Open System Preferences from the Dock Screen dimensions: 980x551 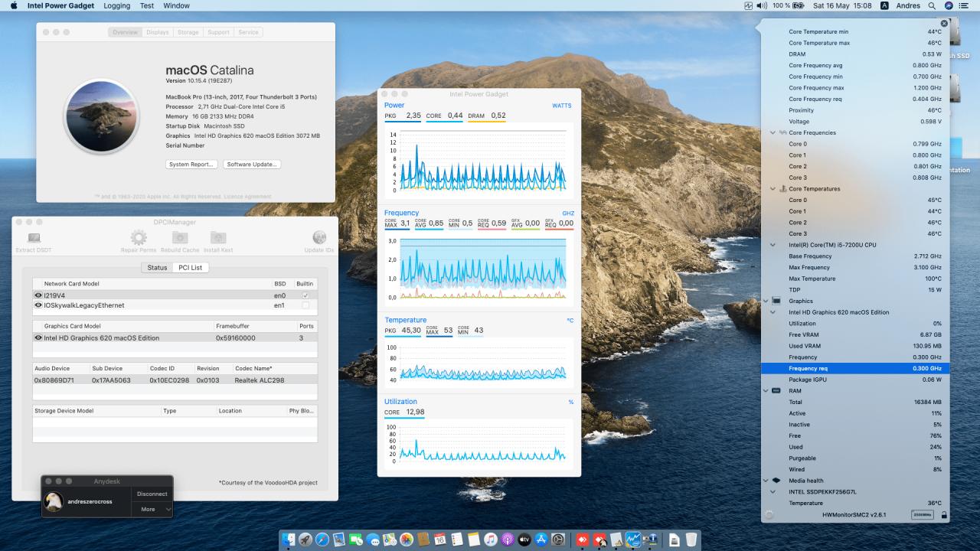(558, 540)
